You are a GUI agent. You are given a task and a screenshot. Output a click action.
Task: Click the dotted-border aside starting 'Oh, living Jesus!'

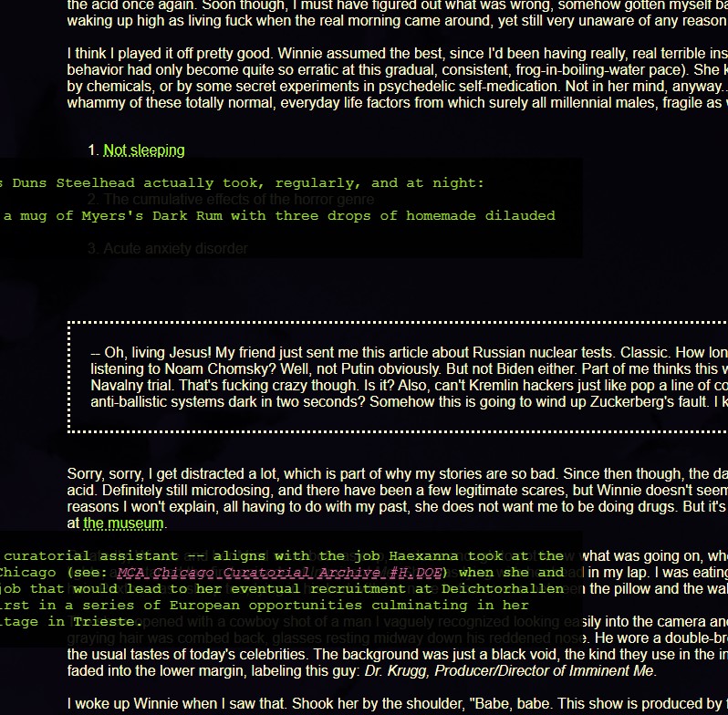(x=401, y=376)
